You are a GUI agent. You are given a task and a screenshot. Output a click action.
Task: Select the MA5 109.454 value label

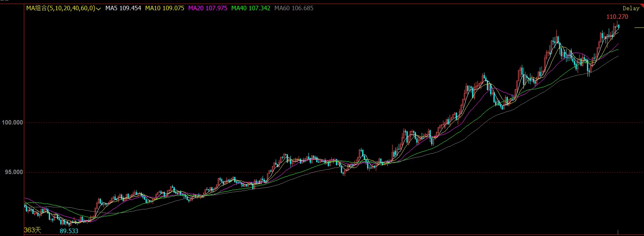[x=123, y=8]
